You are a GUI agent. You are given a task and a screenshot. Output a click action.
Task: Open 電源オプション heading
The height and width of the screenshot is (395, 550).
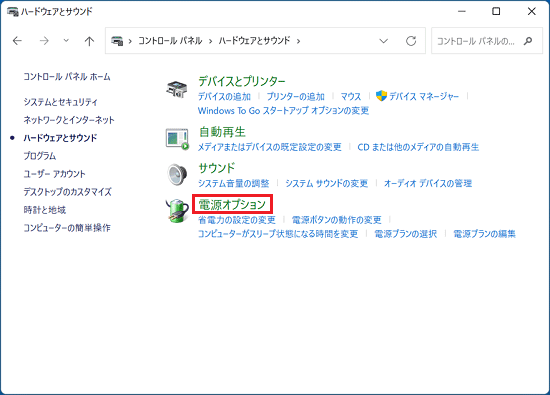click(232, 205)
